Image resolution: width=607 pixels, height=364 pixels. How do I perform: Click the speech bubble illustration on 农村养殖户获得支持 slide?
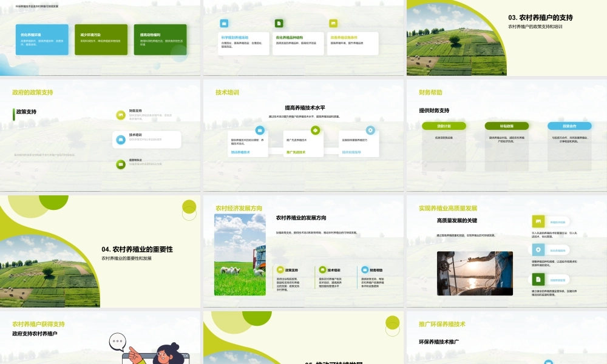[118, 342]
